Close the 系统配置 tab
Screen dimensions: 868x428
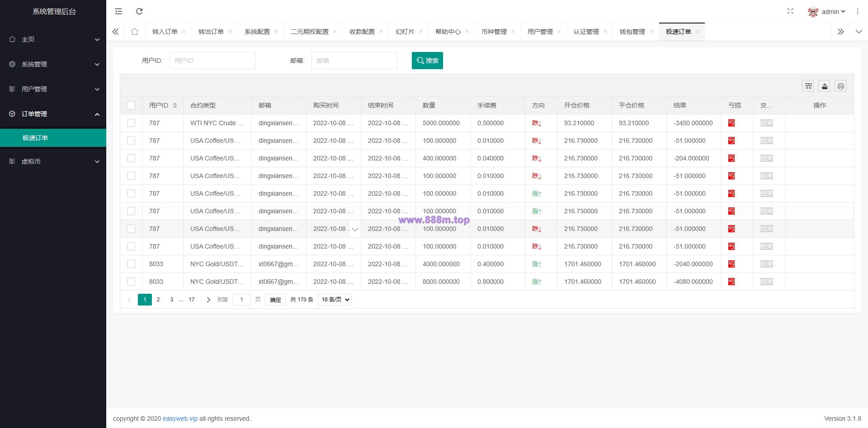click(x=276, y=32)
